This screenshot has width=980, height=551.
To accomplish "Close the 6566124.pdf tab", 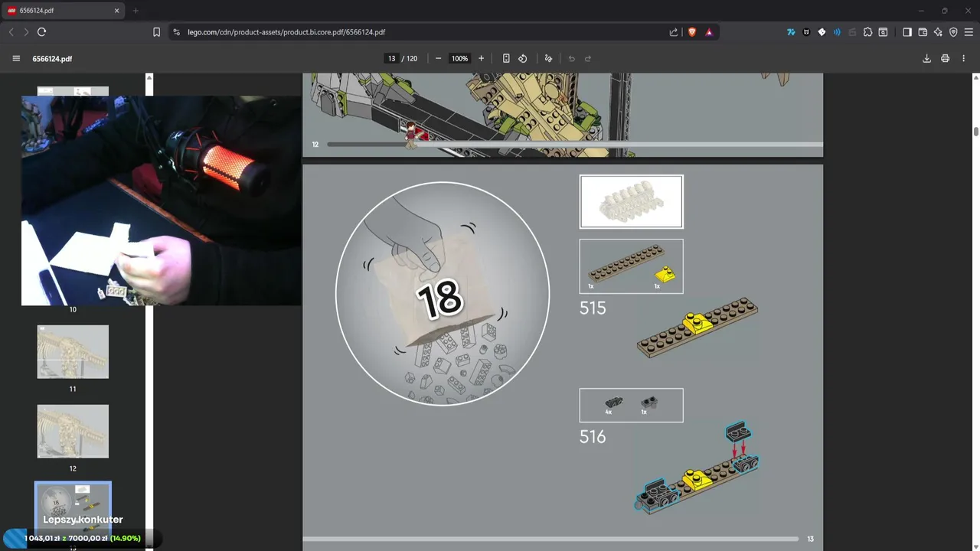I will point(117,11).
